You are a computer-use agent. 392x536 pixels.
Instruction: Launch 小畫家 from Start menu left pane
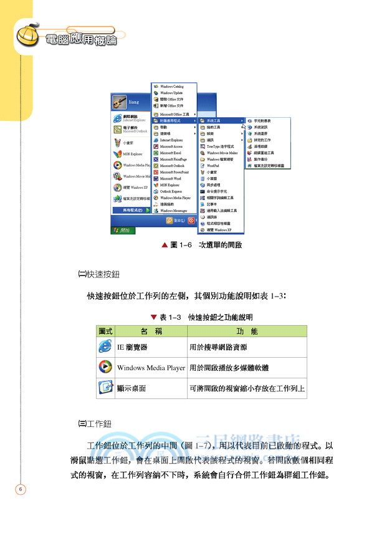(x=117, y=143)
